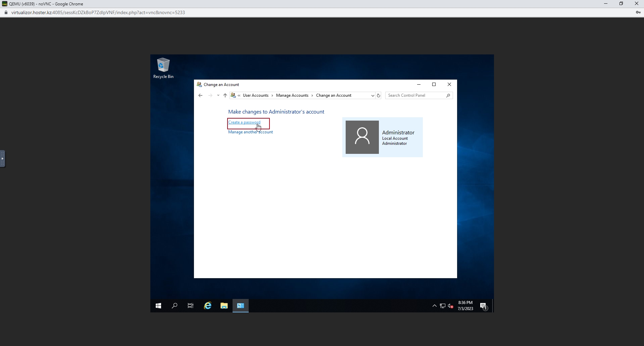Click the Create a password link

point(244,122)
